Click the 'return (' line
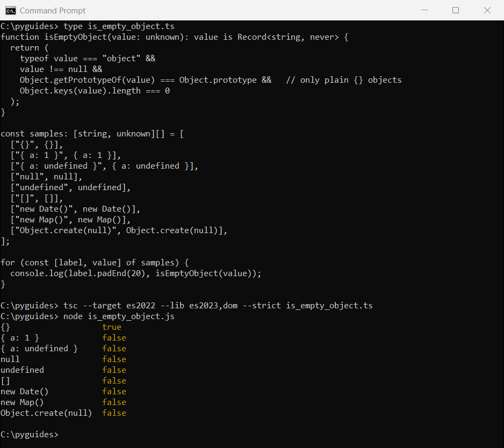The image size is (504, 448). 29,48
